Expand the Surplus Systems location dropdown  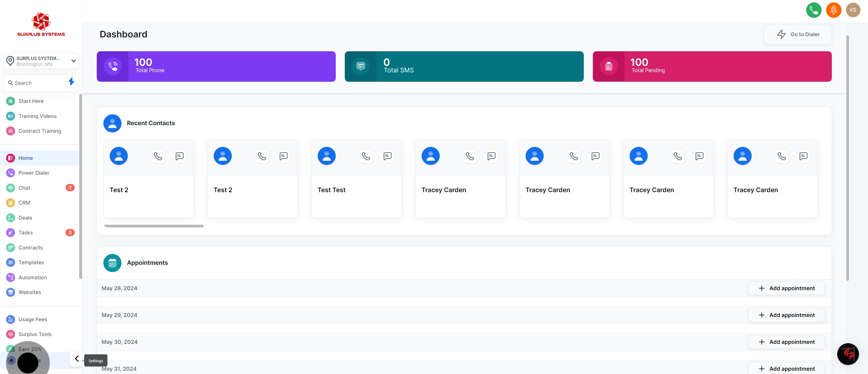click(x=73, y=61)
